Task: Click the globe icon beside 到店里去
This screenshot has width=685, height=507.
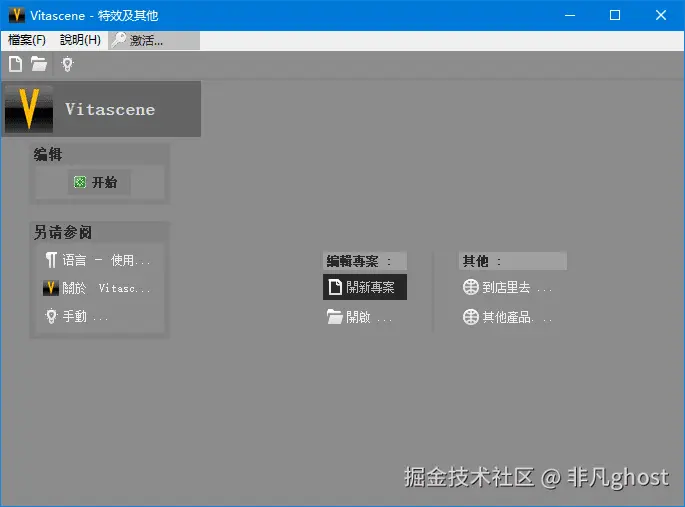Action: coord(471,287)
